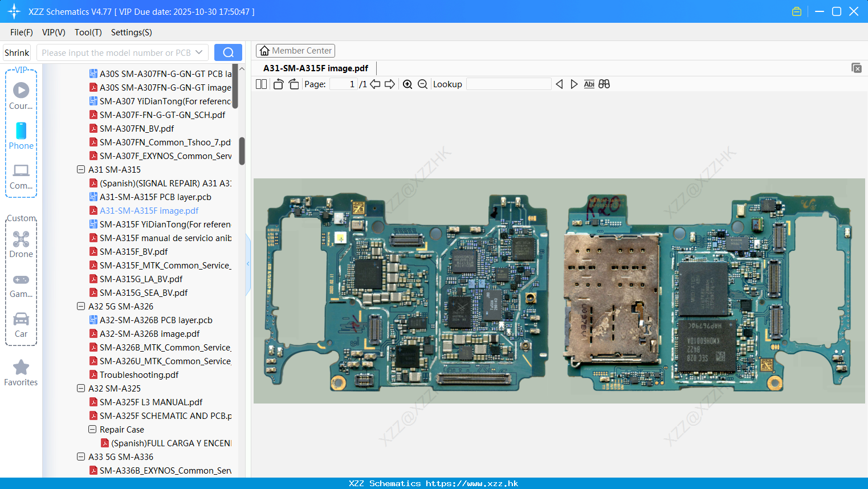The height and width of the screenshot is (489, 868).
Task: Toggle the two-page layout view icon
Action: tap(262, 84)
